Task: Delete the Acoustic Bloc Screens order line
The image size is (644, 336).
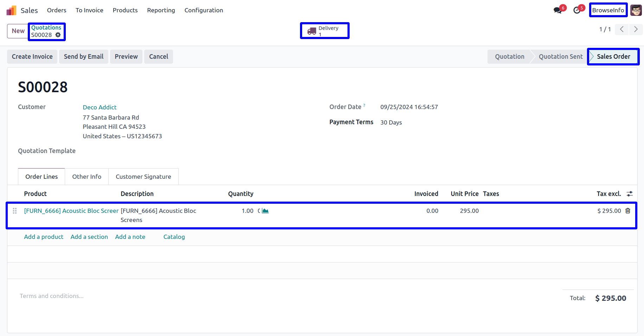Action: click(628, 211)
